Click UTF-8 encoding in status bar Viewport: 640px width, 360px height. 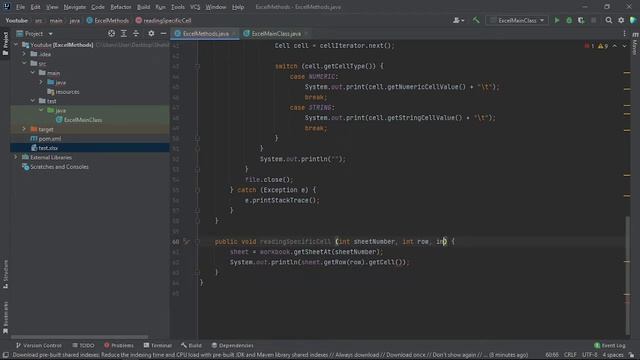pos(590,355)
